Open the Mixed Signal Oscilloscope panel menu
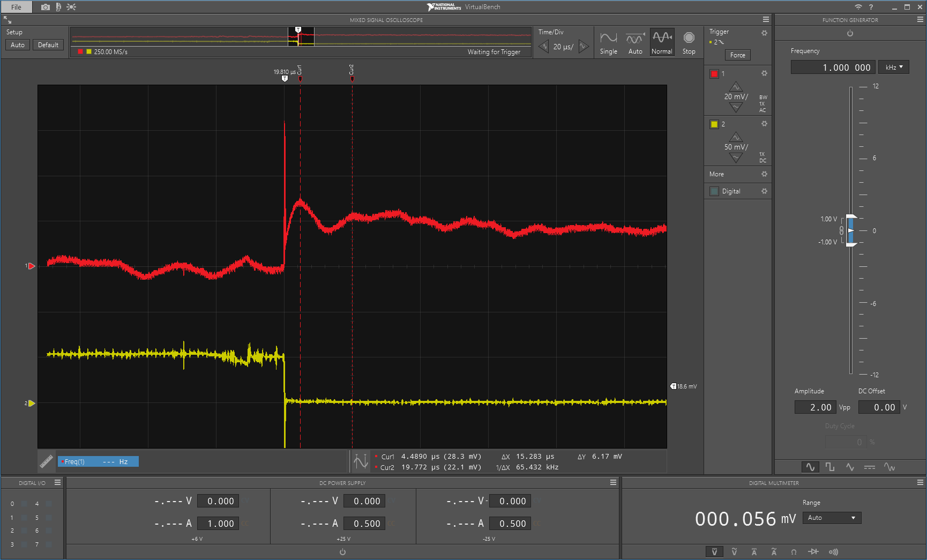This screenshot has height=560, width=927. (x=766, y=19)
